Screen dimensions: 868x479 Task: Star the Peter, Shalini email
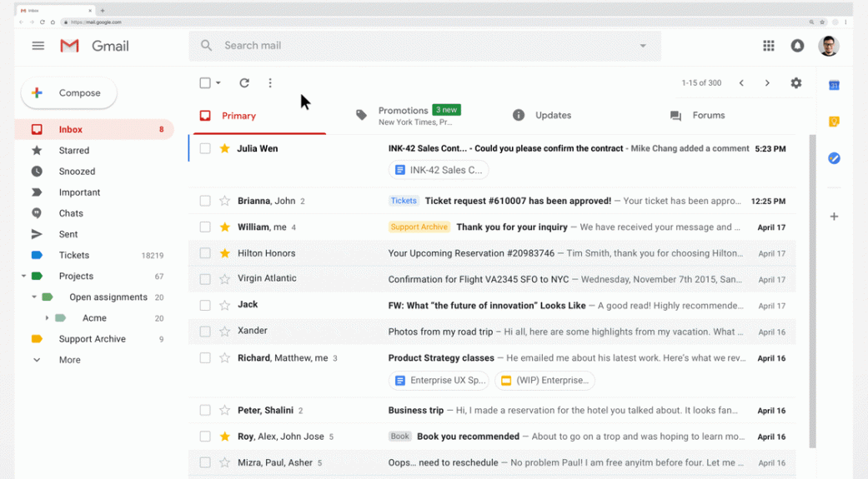(x=225, y=411)
